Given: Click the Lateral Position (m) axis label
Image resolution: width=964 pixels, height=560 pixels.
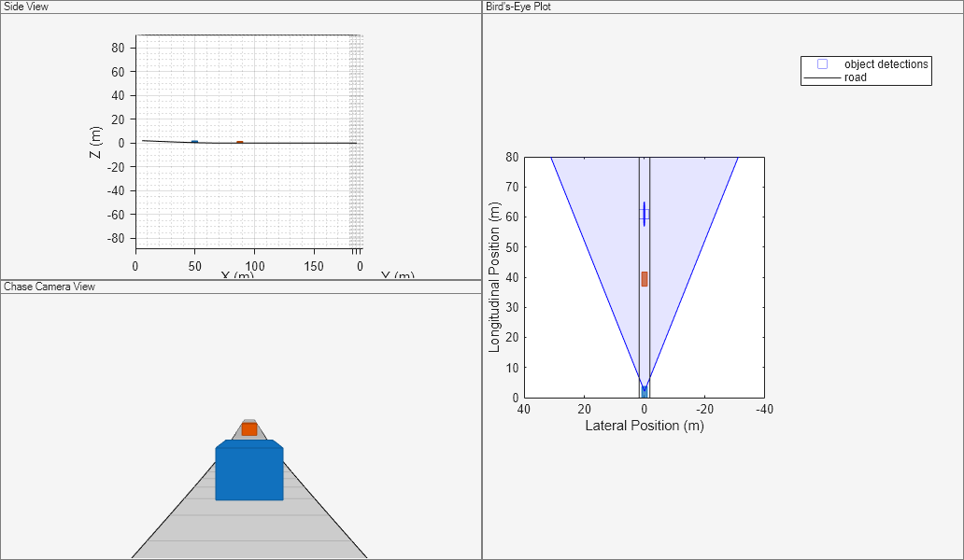Looking at the screenshot, I should tap(645, 426).
